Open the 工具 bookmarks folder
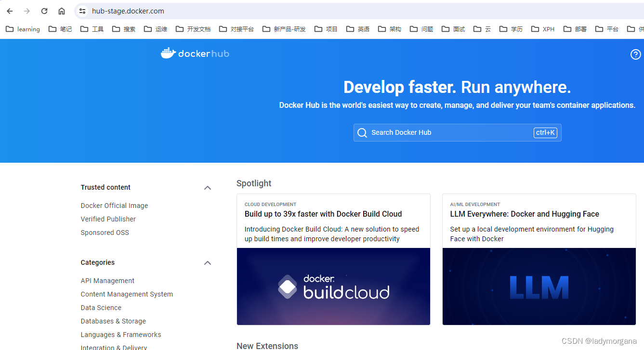Image resolution: width=644 pixels, height=350 pixels. (x=92, y=29)
